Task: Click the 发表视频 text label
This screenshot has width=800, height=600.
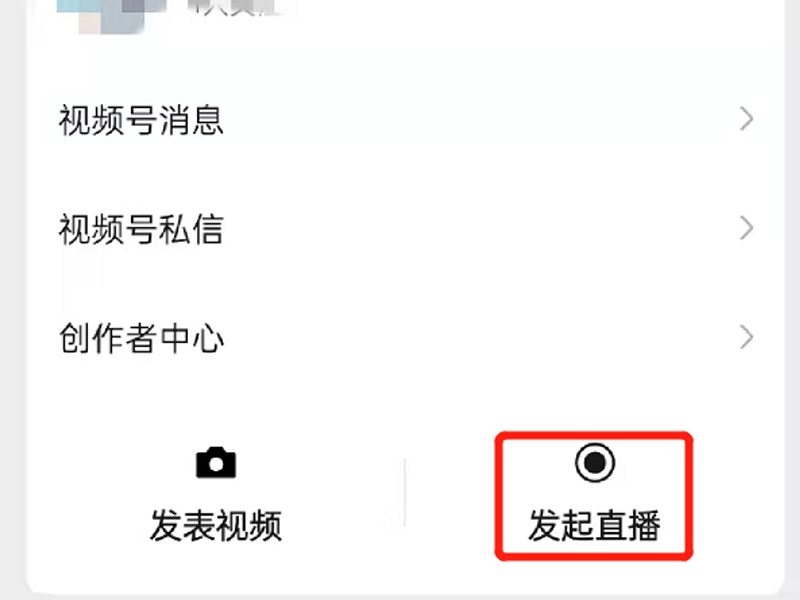Action: (216, 525)
